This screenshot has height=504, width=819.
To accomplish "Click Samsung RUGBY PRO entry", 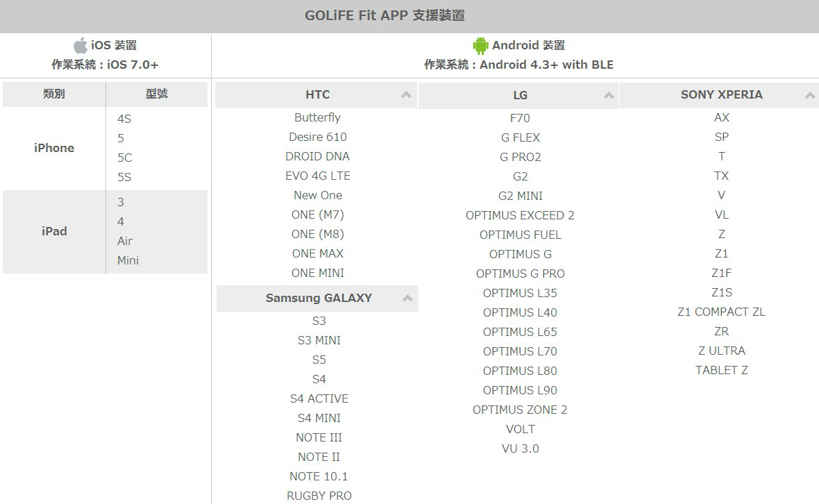I will click(x=319, y=496).
